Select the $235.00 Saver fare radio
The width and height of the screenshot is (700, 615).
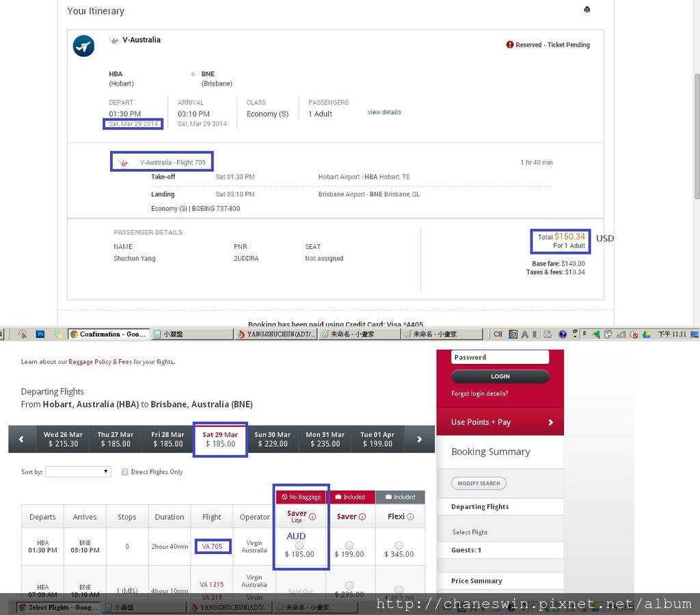(x=349, y=586)
